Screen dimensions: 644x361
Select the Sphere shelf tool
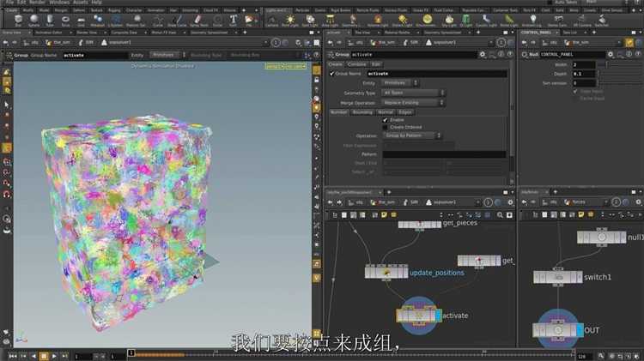(x=34, y=21)
